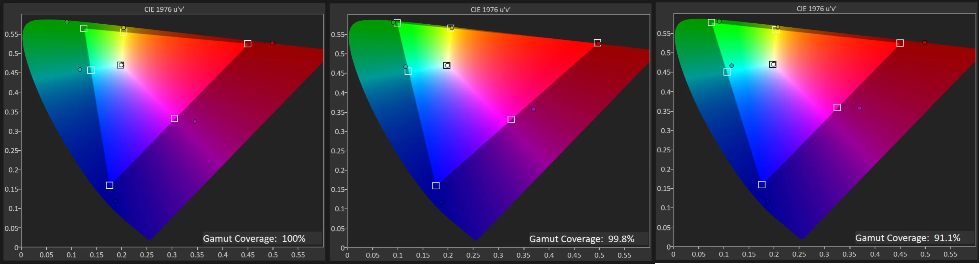Image resolution: width=980 pixels, height=264 pixels.
Task: Click the red measured circle in left chart
Action: 272,43
